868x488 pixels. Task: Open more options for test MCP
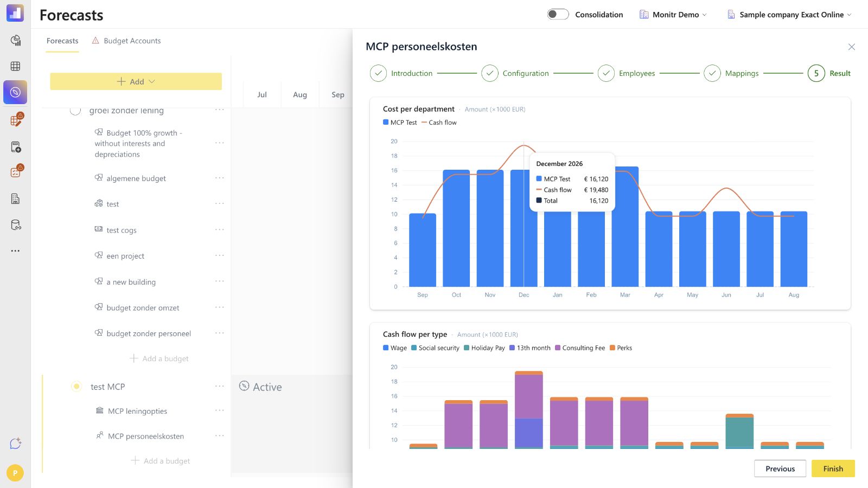click(x=220, y=386)
